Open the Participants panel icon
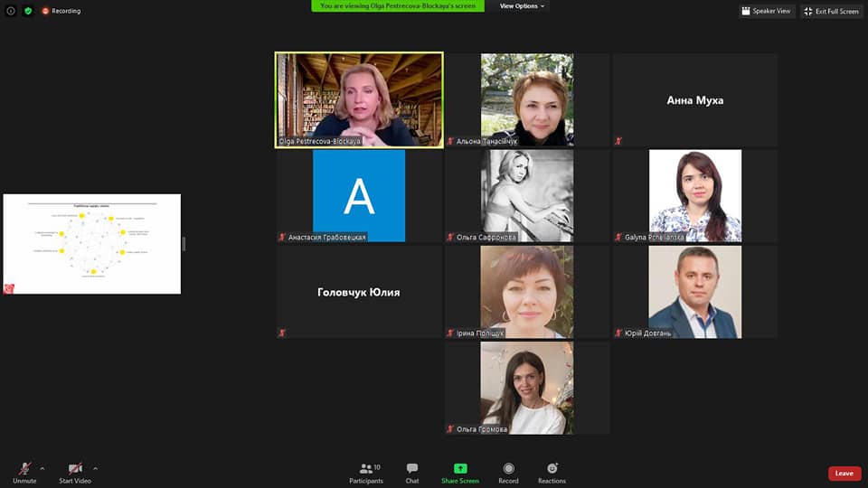The width and height of the screenshot is (868, 488). pos(365,469)
